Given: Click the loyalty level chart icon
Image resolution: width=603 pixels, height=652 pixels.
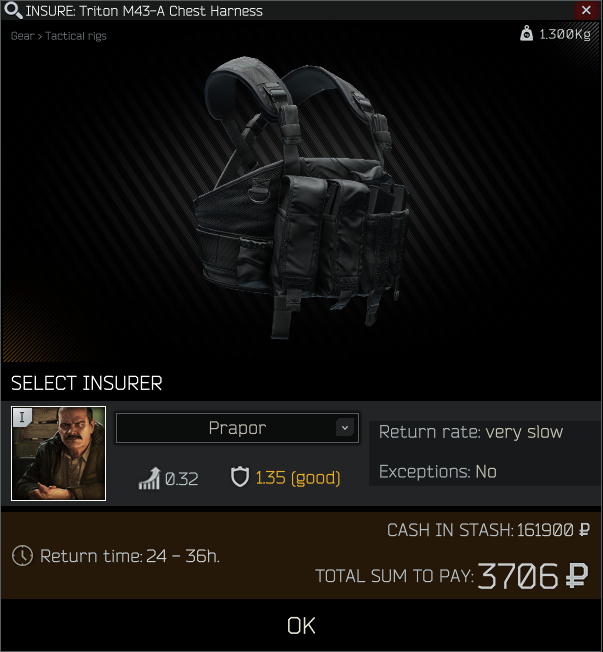Looking at the screenshot, I should click(x=149, y=478).
